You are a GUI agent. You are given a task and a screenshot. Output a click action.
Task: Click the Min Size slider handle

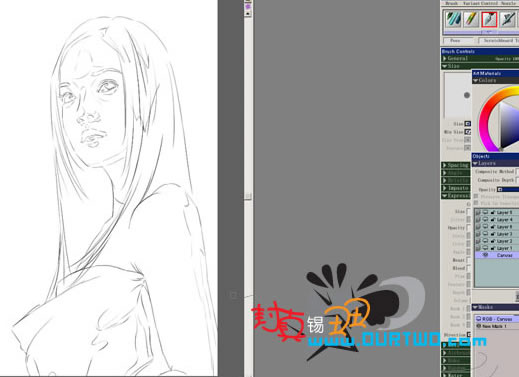pos(468,132)
